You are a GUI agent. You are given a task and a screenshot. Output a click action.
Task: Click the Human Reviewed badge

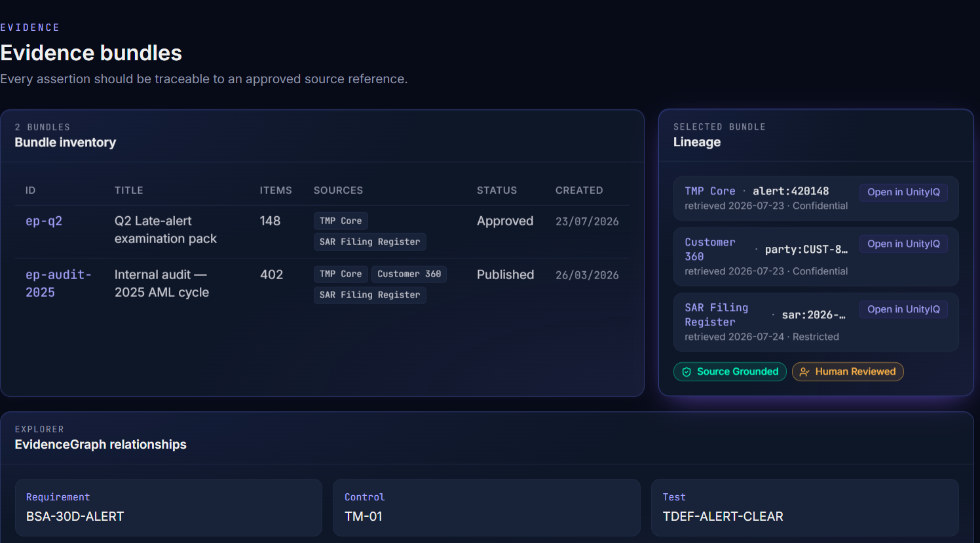coord(848,372)
